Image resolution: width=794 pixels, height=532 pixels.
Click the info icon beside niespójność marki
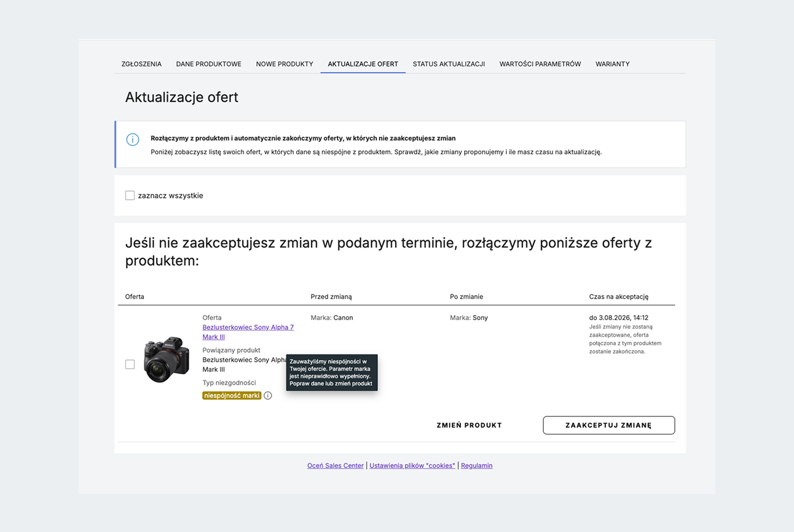267,396
